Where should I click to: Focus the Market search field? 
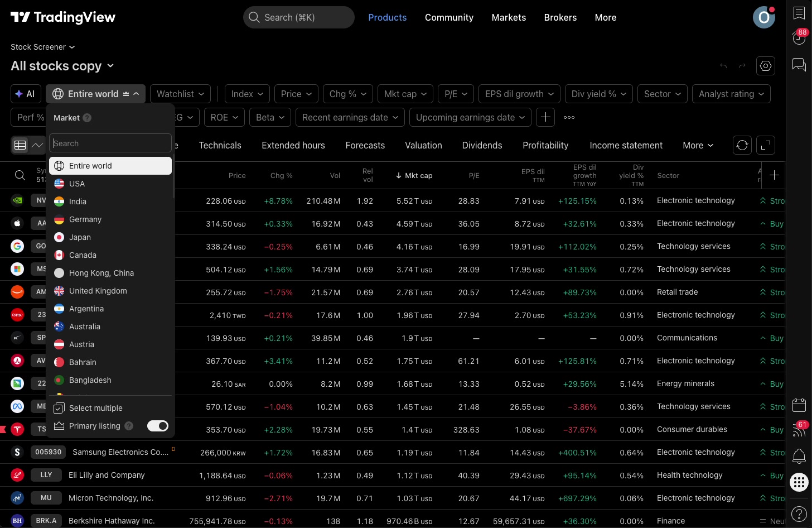[110, 143]
